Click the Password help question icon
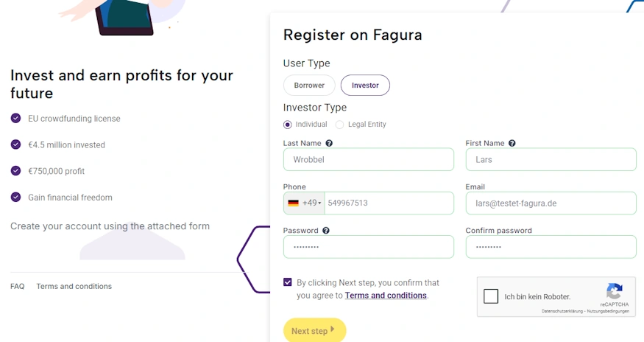Image resolution: width=644 pixels, height=342 pixels. (x=326, y=230)
